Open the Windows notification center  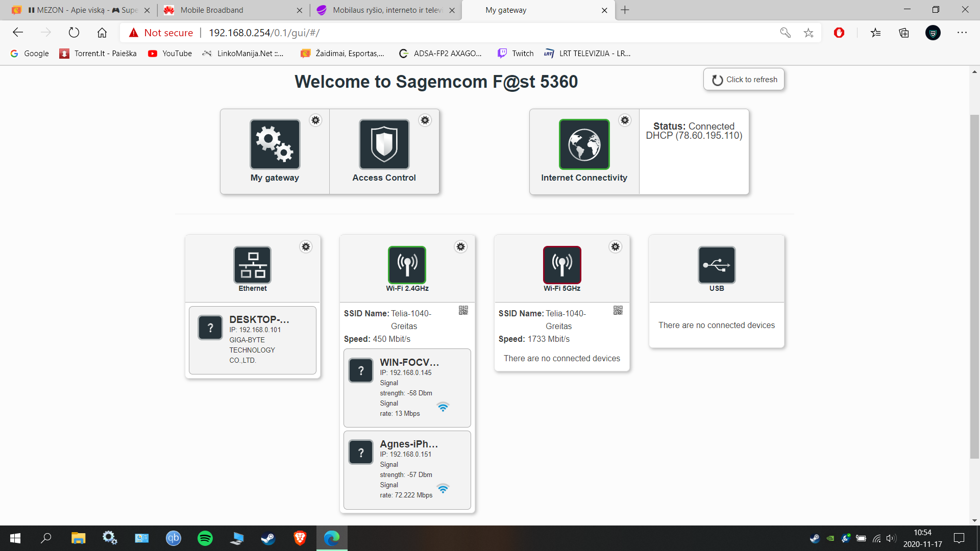pyautogui.click(x=959, y=538)
